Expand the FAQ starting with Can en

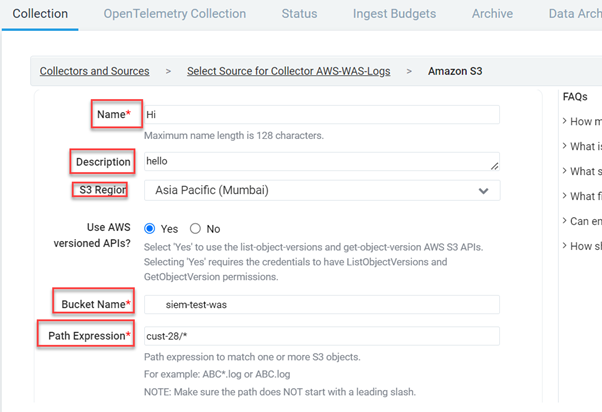point(582,221)
